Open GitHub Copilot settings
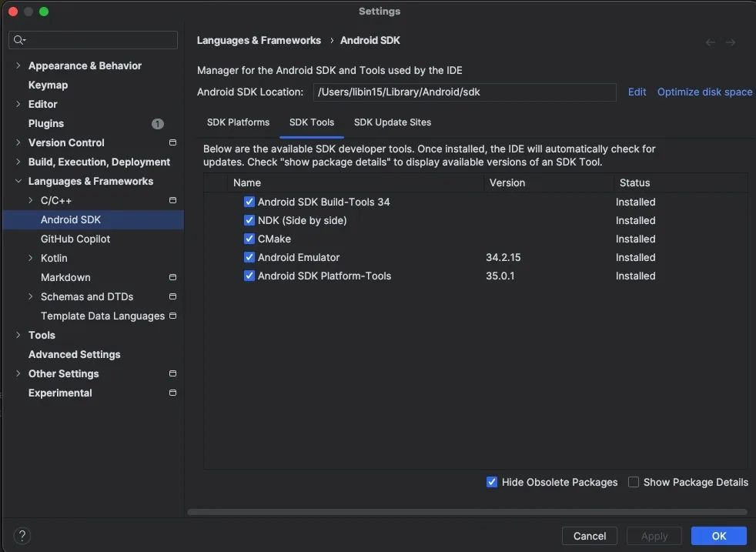The height and width of the screenshot is (552, 756). pos(75,239)
